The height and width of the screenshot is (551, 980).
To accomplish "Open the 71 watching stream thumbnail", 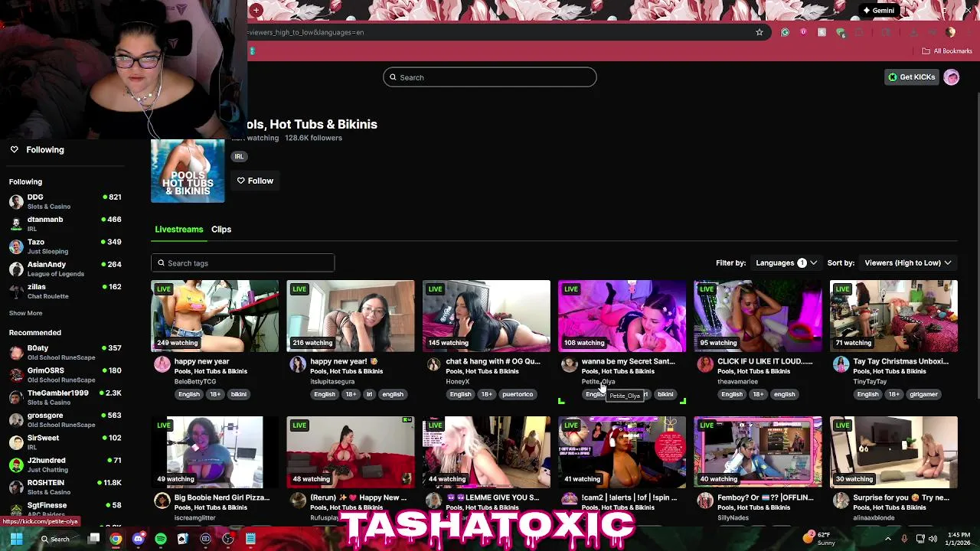I will click(x=893, y=316).
